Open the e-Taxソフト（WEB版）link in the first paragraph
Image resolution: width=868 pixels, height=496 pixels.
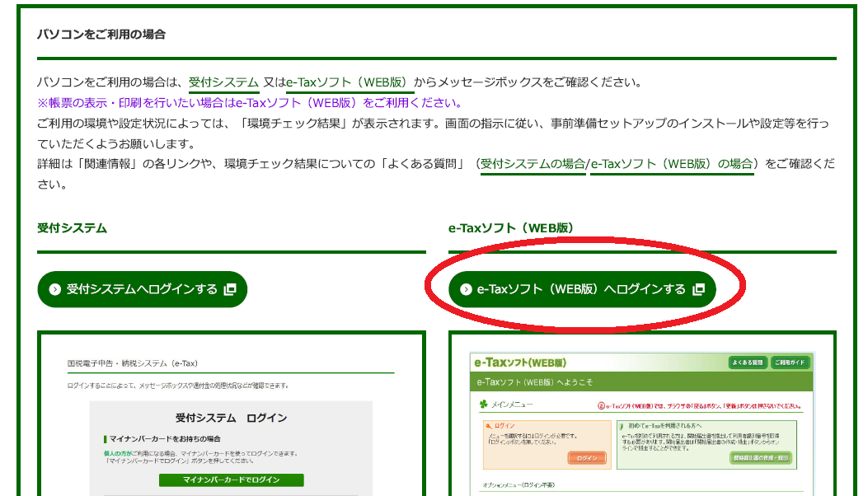(x=350, y=82)
